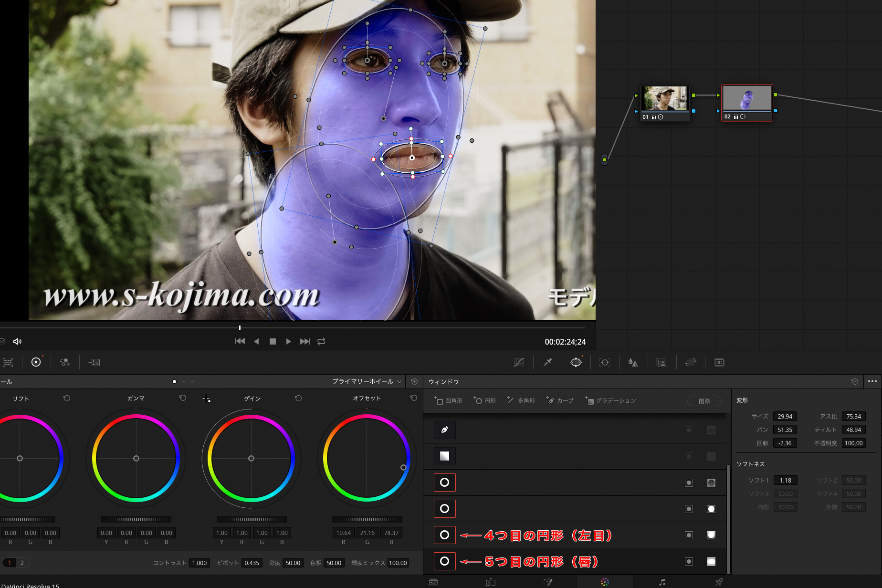Image resolution: width=882 pixels, height=588 pixels.
Task: Toggle loop playback in the viewer
Action: 321,342
